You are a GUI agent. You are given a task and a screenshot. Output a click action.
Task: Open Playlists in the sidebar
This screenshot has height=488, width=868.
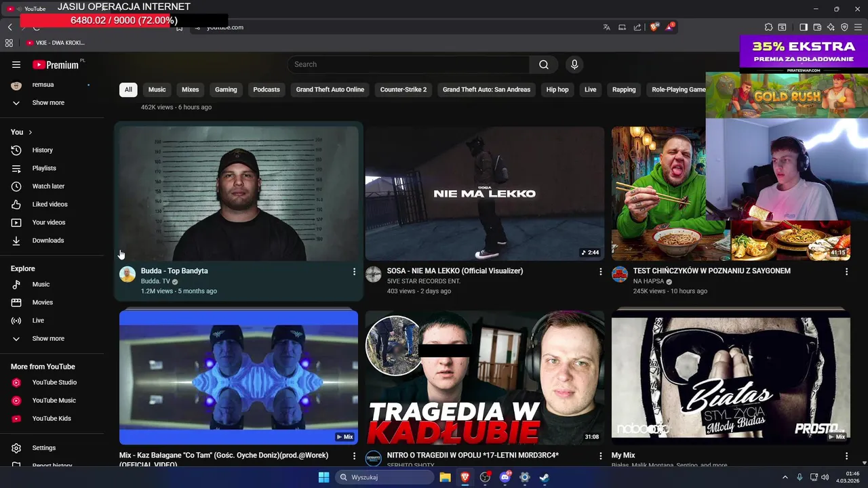(52, 168)
